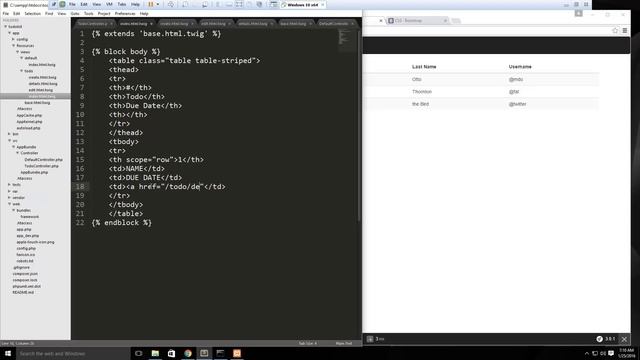Screen dimensions: 640x360
Task: Collapse the Resources folder
Action: pyautogui.click(x=13, y=46)
